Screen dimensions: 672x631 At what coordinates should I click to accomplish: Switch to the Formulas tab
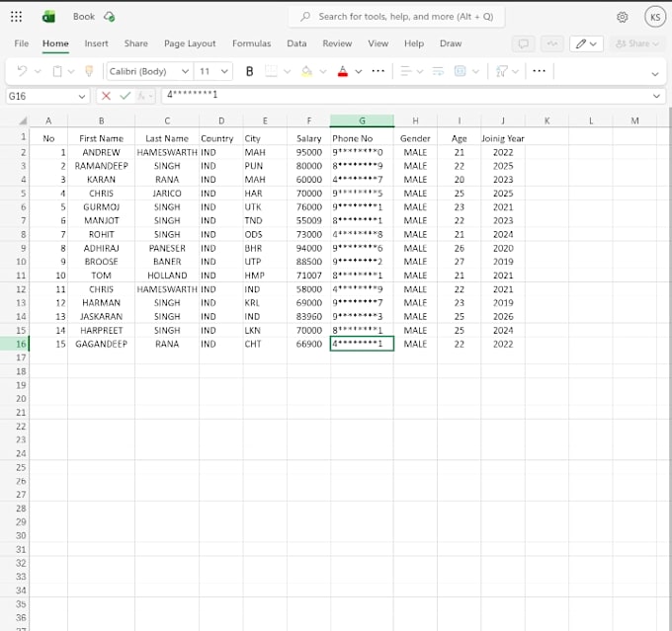[252, 43]
